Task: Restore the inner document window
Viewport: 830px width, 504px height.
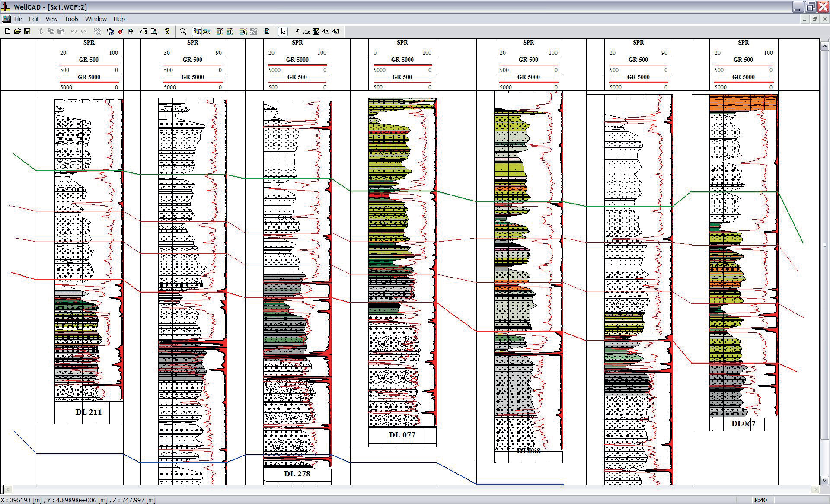Action: 814,19
